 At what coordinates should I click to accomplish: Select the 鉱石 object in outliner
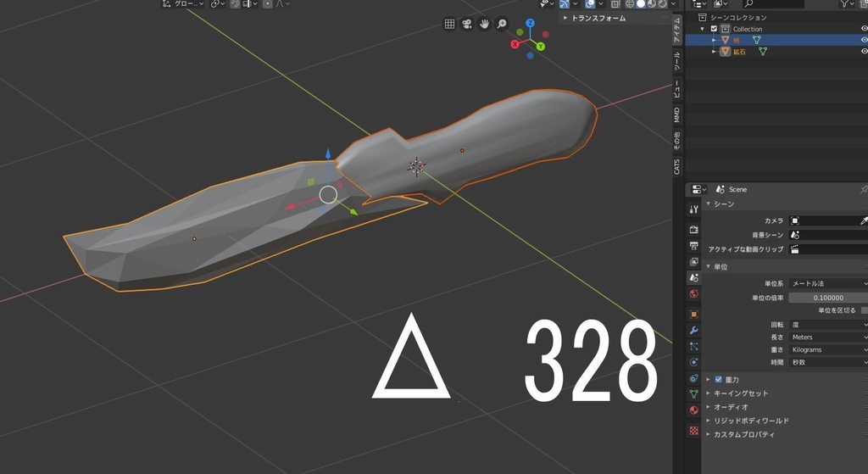point(739,52)
